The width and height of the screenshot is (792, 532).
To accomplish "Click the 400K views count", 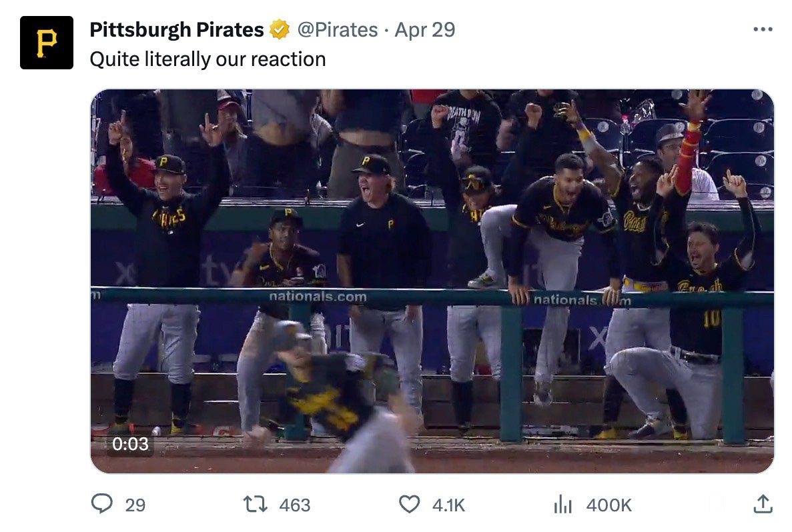I will click(x=609, y=505).
